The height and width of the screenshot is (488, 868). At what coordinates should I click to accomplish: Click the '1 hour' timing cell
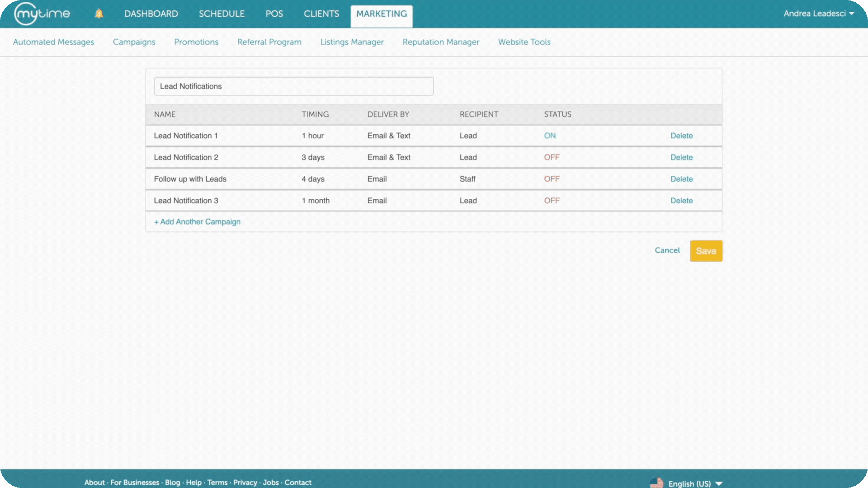[x=313, y=136]
